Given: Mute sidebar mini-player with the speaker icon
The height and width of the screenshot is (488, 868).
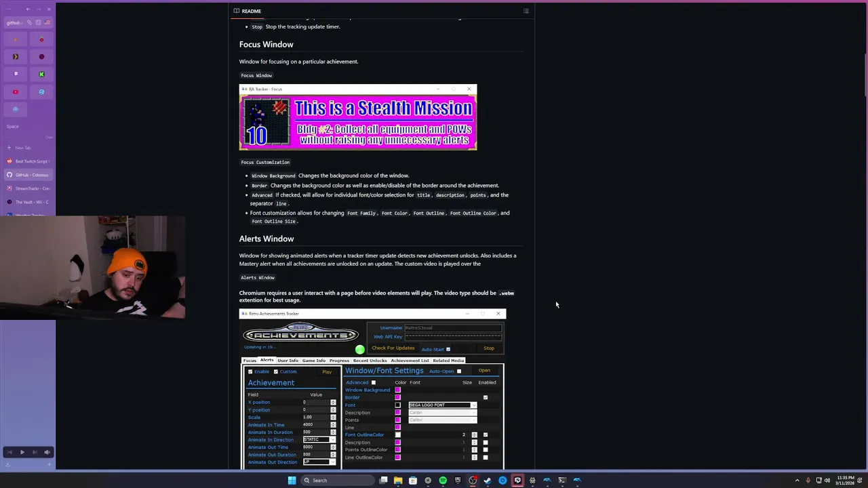Looking at the screenshot, I should click(47, 452).
